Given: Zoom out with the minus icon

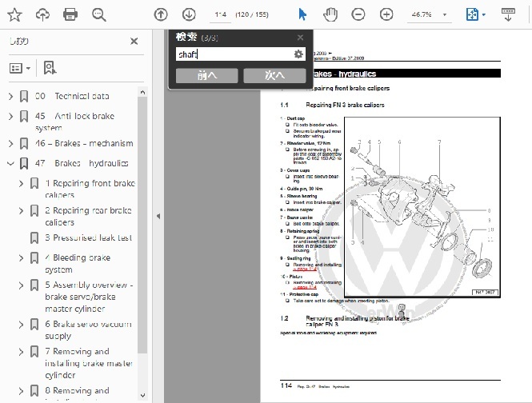Looking at the screenshot, I should pos(358,14).
